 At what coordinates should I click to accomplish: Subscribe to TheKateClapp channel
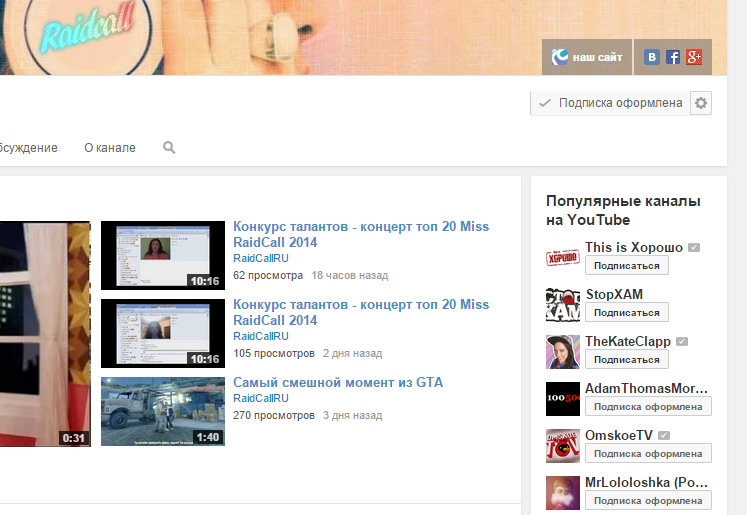click(627, 360)
